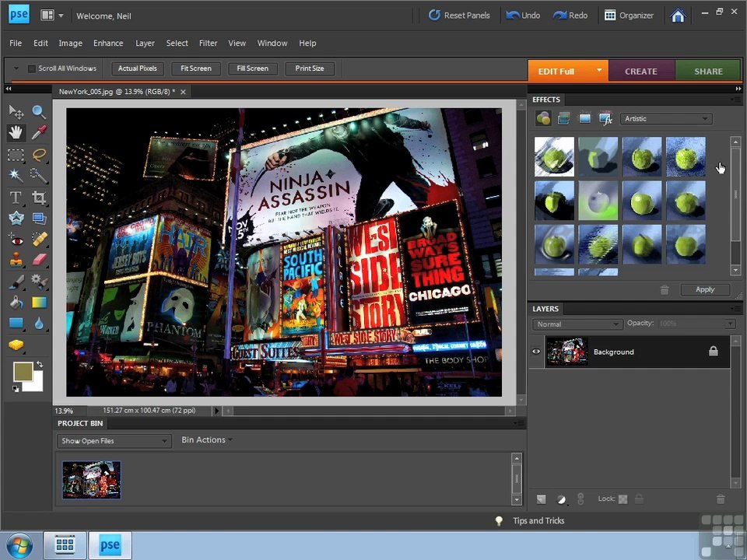Open the Normal blending mode dropdown
This screenshot has width=747, height=560.
click(577, 324)
